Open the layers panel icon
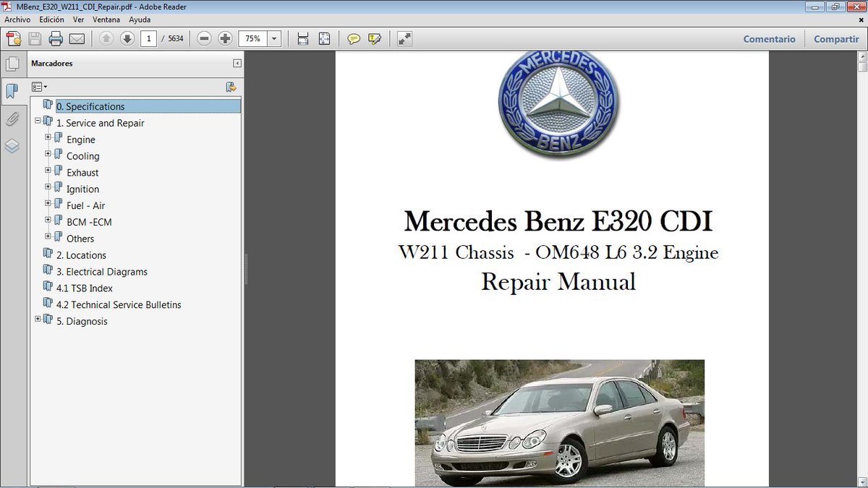Viewport: 868px width, 488px height. (12, 146)
